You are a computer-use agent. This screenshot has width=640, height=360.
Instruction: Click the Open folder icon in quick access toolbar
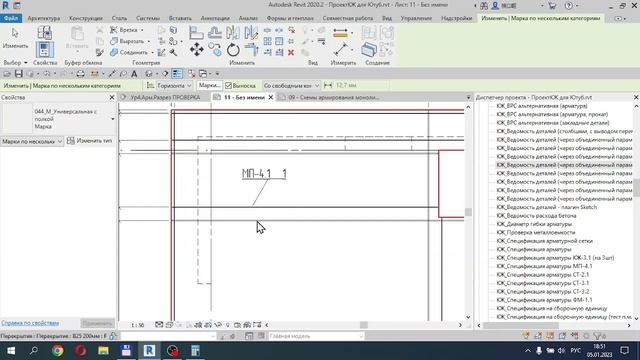click(x=7, y=74)
